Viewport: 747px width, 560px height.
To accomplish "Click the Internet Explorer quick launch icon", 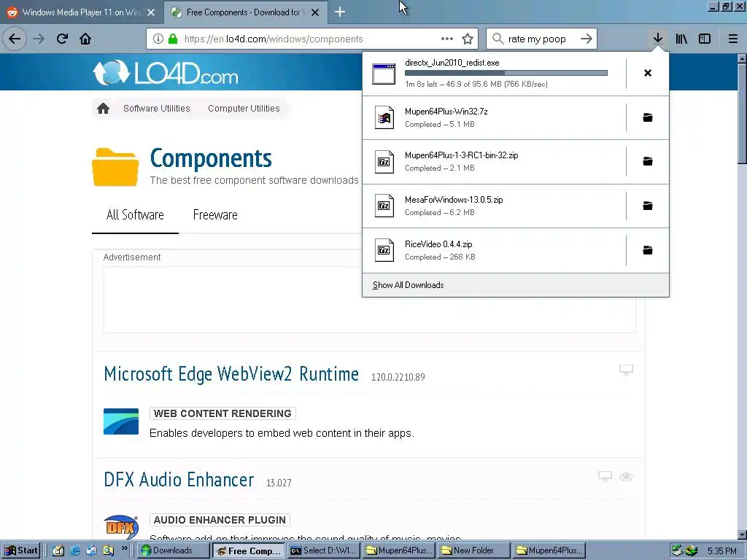I will (x=75, y=551).
